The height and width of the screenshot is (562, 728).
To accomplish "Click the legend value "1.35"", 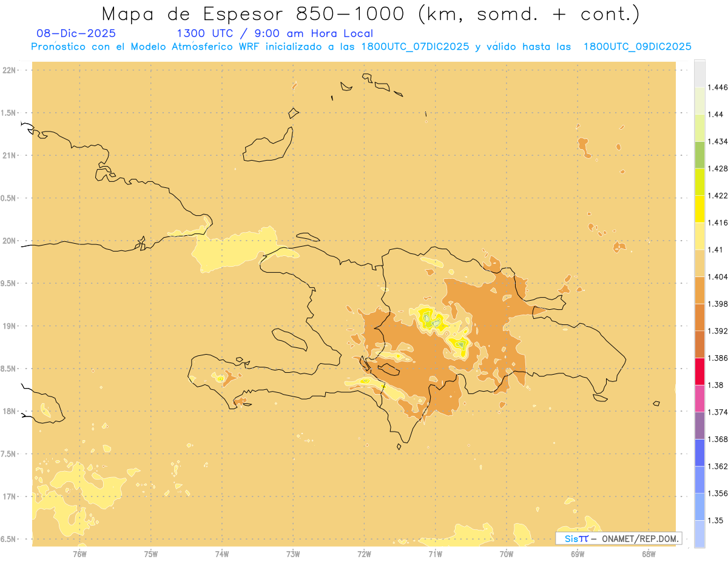I will click(716, 520).
